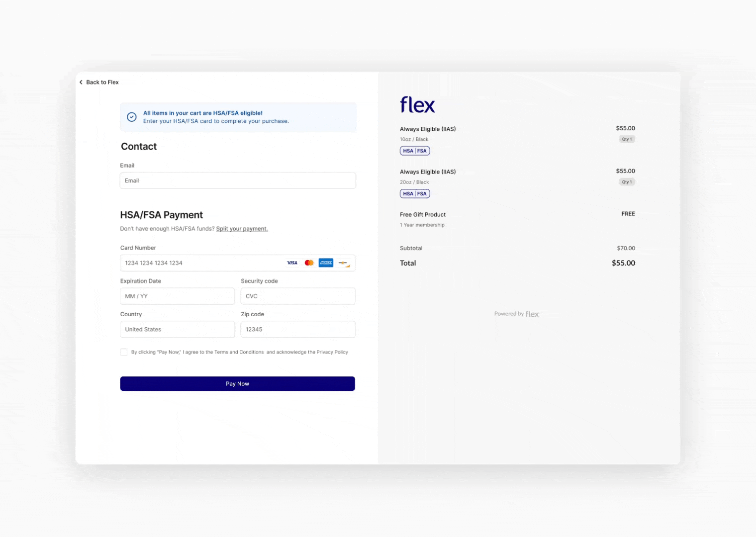Click the Qty 1 badge for 10oz item
Image resolution: width=756 pixels, height=537 pixels.
(627, 139)
